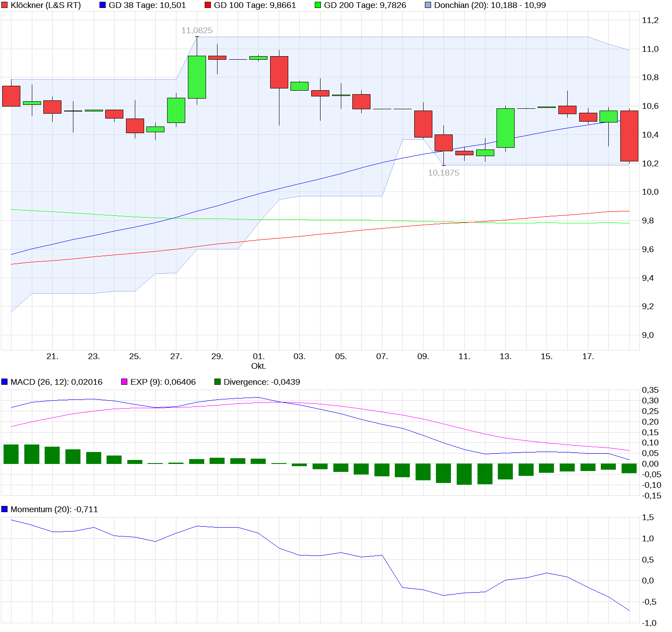Click the "0,00" MACD axis label
This screenshot has width=672, height=632.
[650, 464]
